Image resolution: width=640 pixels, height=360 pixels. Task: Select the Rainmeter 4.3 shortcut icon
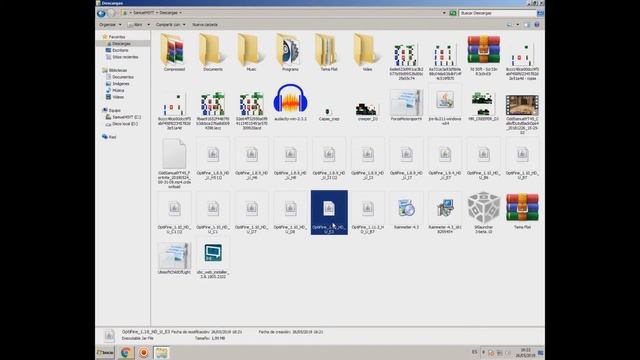pos(406,210)
